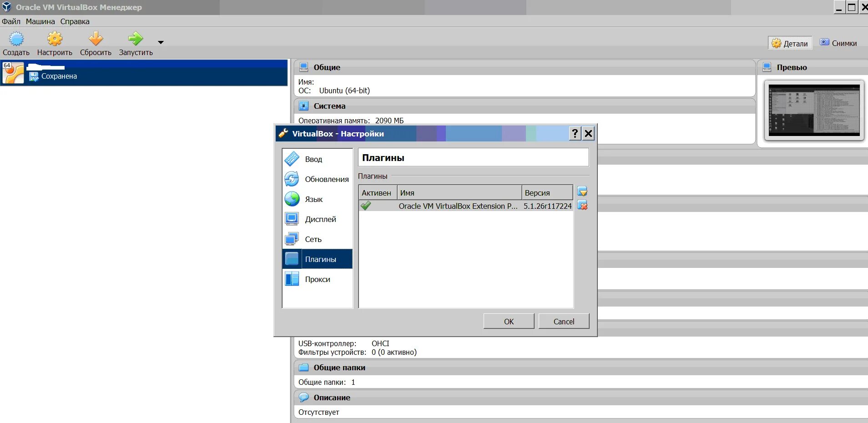
Task: Click the Cancel button in settings dialog
Action: point(564,322)
